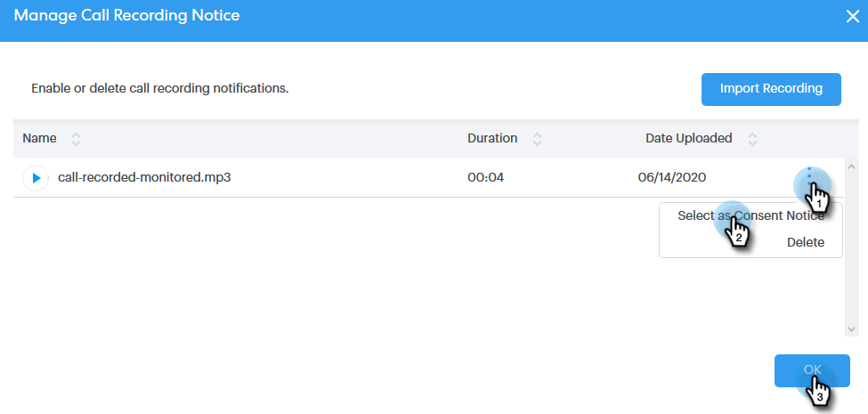Click the Manage Call Recording Notice title

126,16
